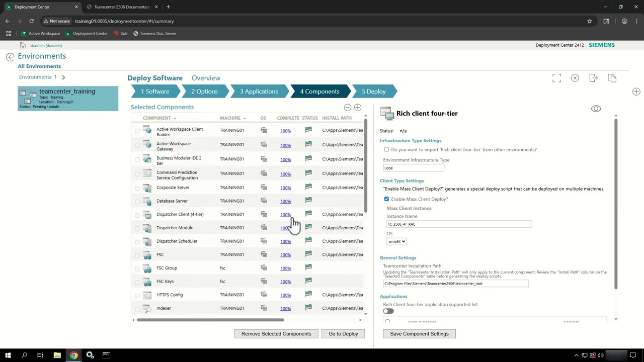This screenshot has height=362, width=644.
Task: Click the status flag for Corporate Server
Action: pyautogui.click(x=308, y=187)
